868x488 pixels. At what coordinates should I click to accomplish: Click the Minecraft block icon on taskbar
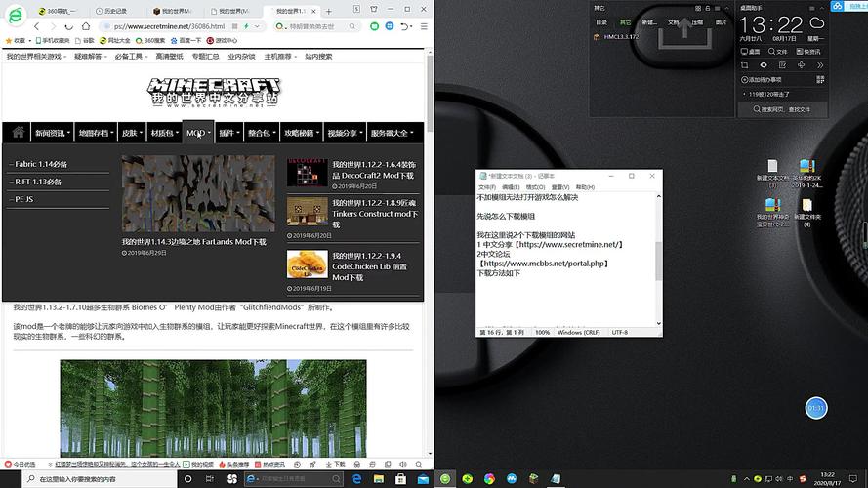coord(533,479)
